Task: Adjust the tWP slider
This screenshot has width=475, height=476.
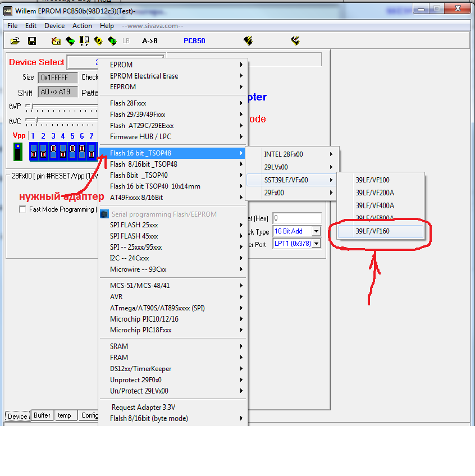Action: pos(32,107)
